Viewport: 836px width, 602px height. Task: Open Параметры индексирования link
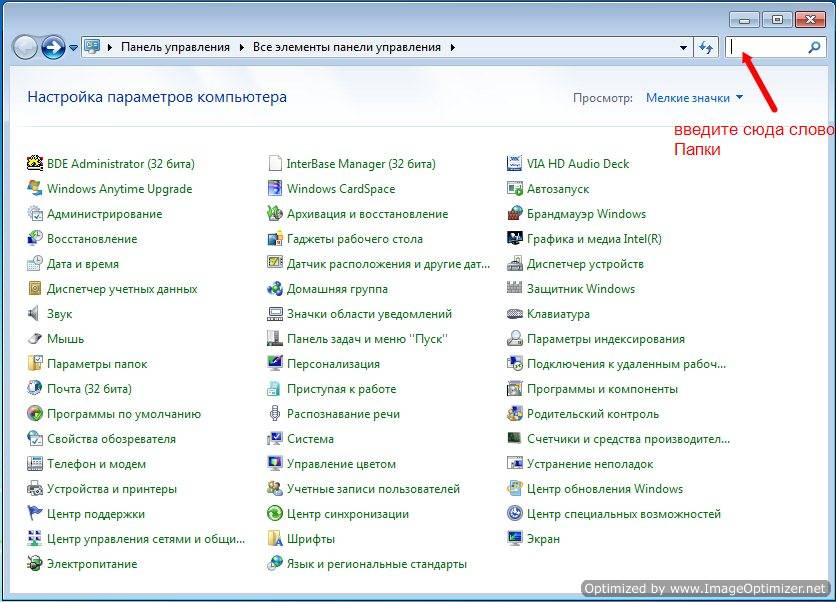pyautogui.click(x=606, y=339)
